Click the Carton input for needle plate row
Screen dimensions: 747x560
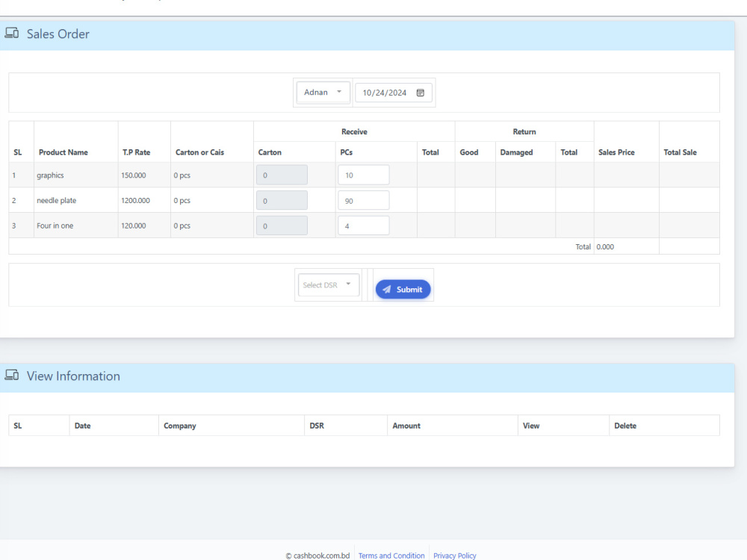(282, 200)
